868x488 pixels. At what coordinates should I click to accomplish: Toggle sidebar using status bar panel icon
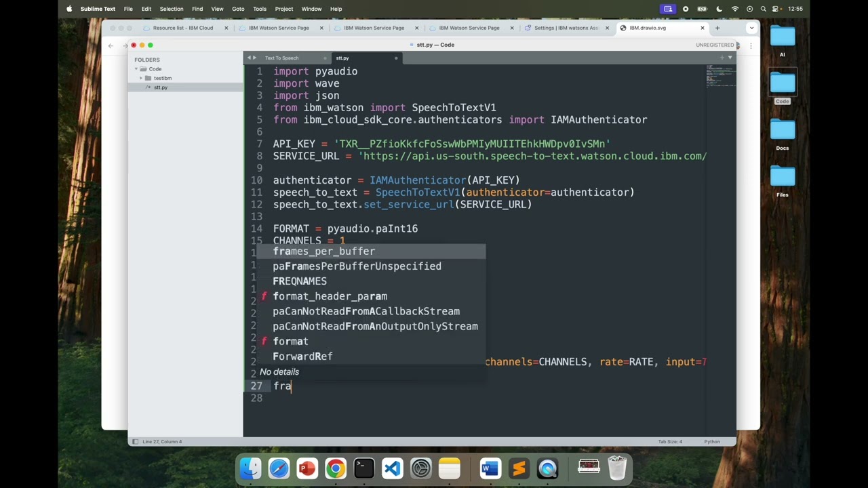(135, 442)
